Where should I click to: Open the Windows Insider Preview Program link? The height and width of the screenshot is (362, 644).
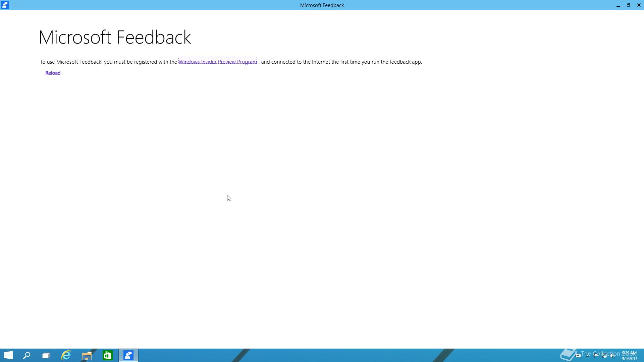(x=217, y=62)
